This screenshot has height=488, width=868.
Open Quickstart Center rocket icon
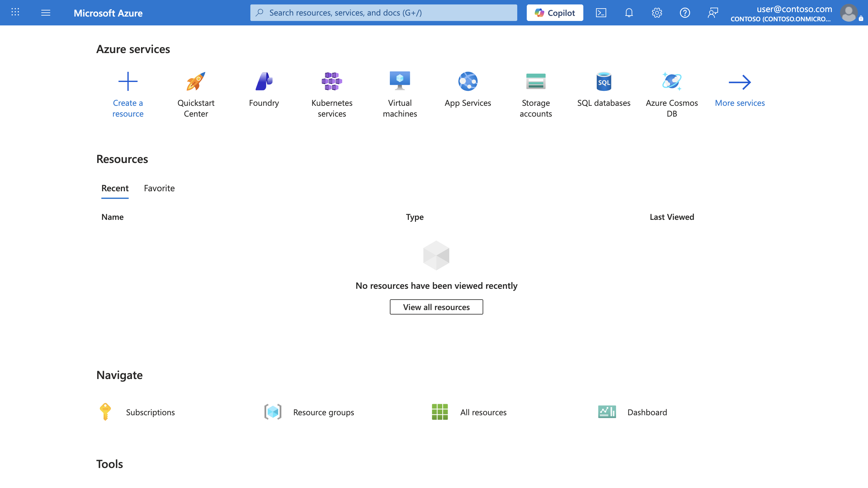point(196,81)
